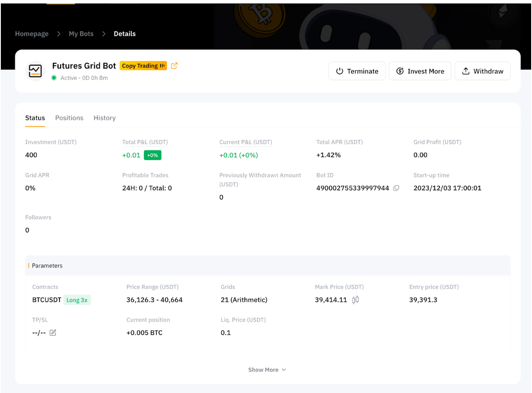This screenshot has width=532, height=393.
Task: Open candlestick chart icon beside Mark Price
Action: (x=356, y=300)
